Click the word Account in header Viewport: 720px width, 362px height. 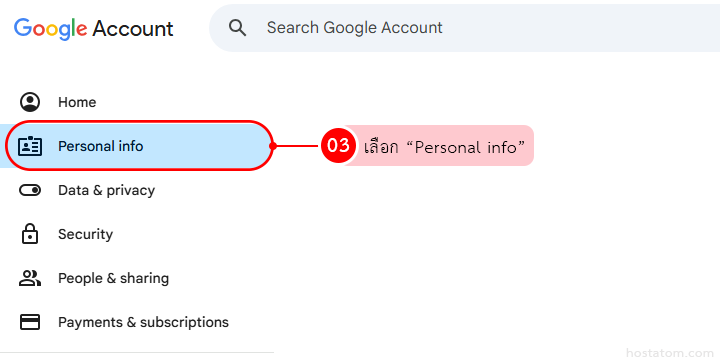[x=133, y=29]
